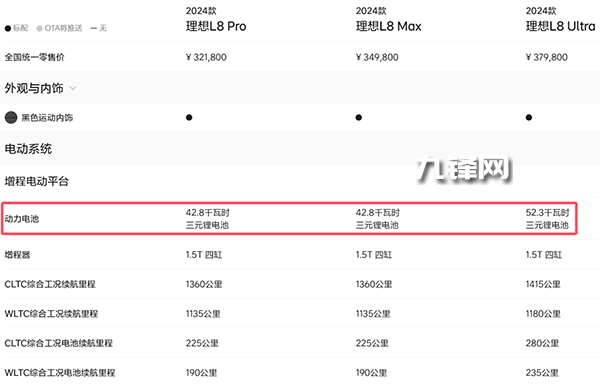
Task: Collapse the 外观与内饰 section chevron
Action: coord(73,88)
